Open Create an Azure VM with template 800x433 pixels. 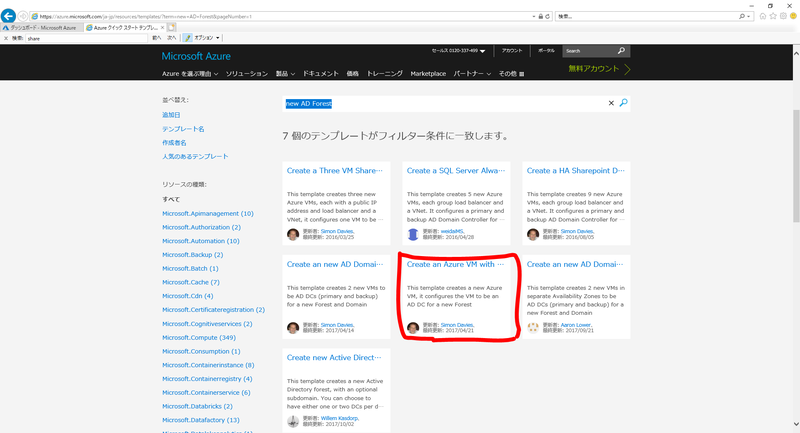[455, 264]
